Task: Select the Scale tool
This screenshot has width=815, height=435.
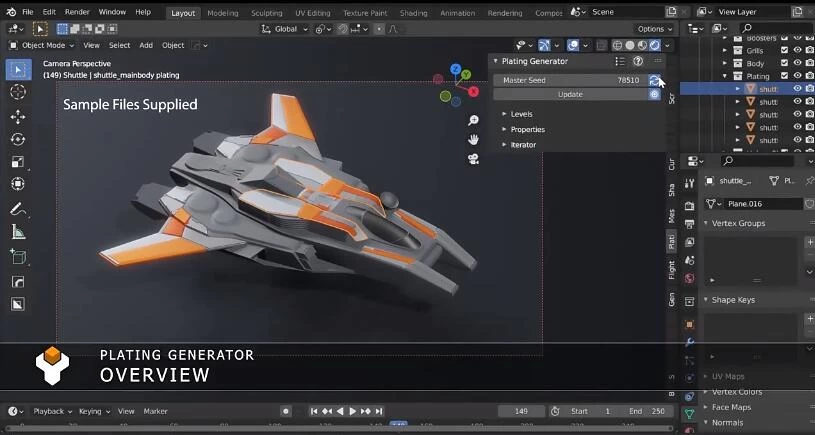Action: 17,162
